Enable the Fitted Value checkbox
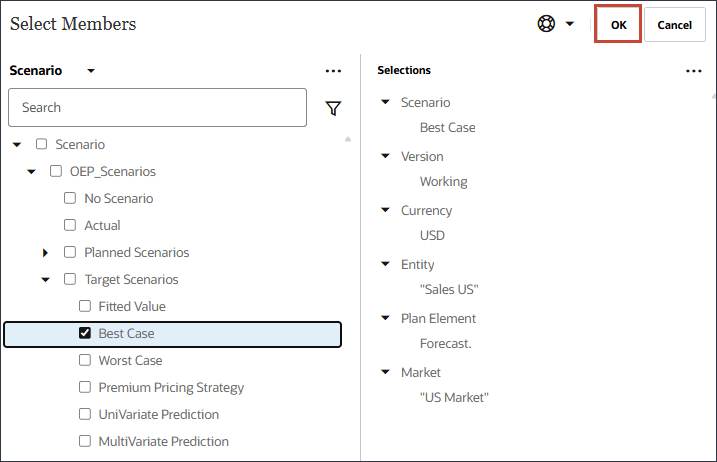Screen dimensions: 717x462 (85, 306)
